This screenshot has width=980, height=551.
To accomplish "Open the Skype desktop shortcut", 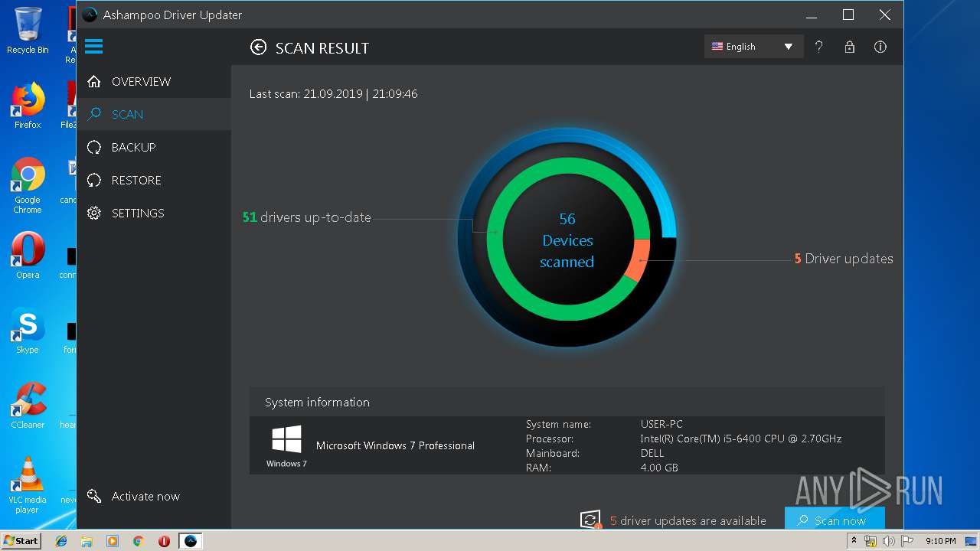I will pos(28,331).
